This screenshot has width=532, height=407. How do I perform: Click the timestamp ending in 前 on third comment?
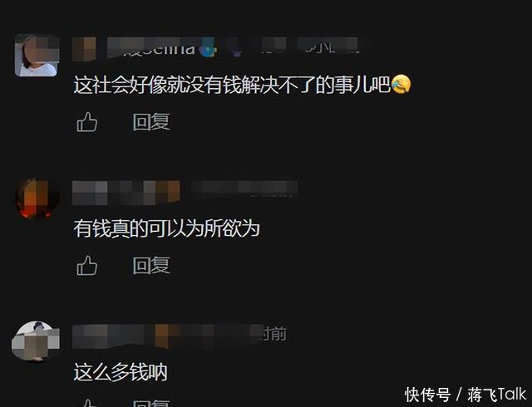[273, 334]
